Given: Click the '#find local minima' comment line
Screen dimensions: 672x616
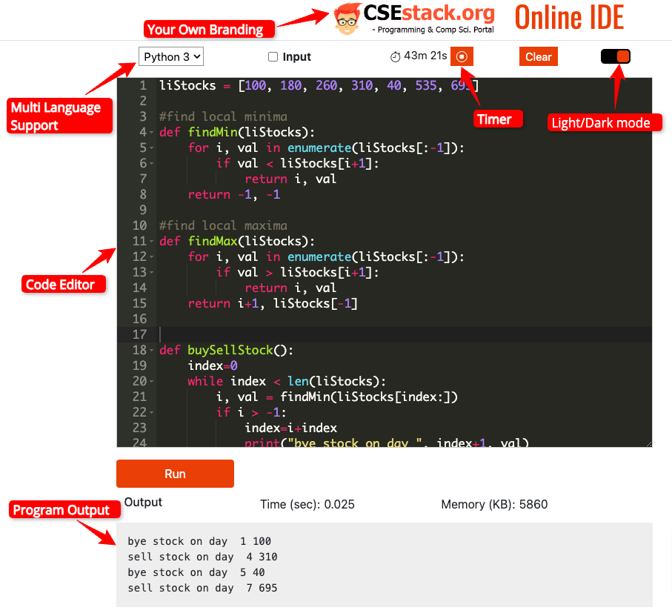Looking at the screenshot, I should [x=223, y=116].
